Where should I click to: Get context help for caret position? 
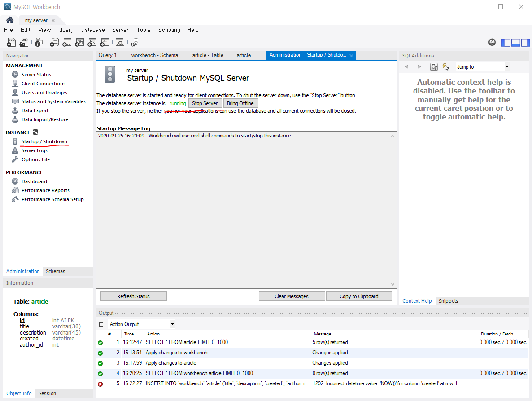pyautogui.click(x=434, y=67)
